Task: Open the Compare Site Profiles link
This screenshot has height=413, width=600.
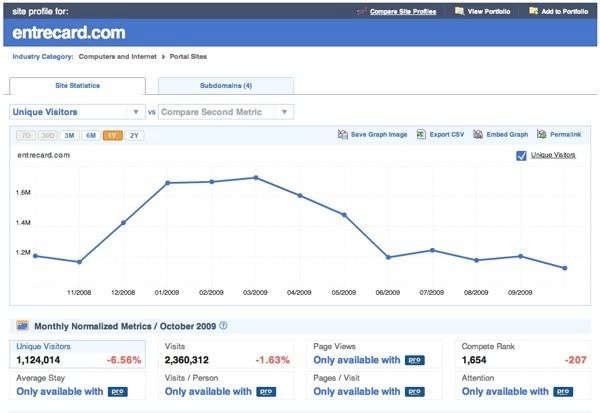Action: (403, 12)
